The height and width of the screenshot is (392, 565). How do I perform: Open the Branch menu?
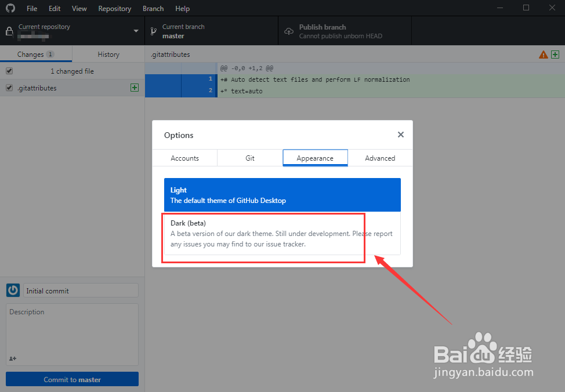coord(153,8)
